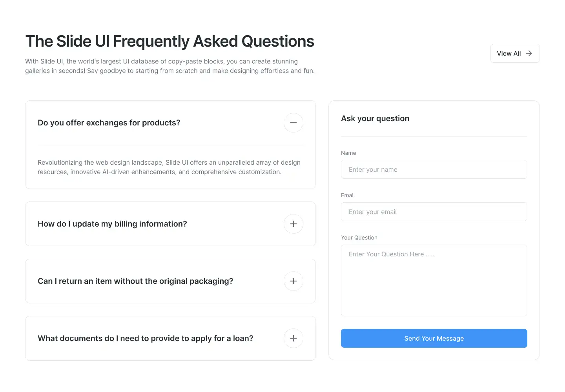The image size is (565, 392).
Task: Click the plus icon for loan documents
Action: [x=293, y=338]
